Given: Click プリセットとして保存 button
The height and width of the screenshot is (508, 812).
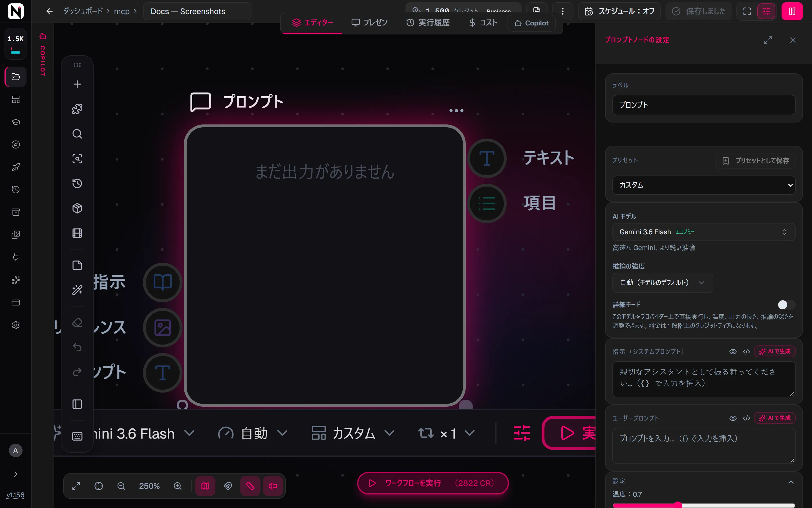Looking at the screenshot, I should coord(755,161).
